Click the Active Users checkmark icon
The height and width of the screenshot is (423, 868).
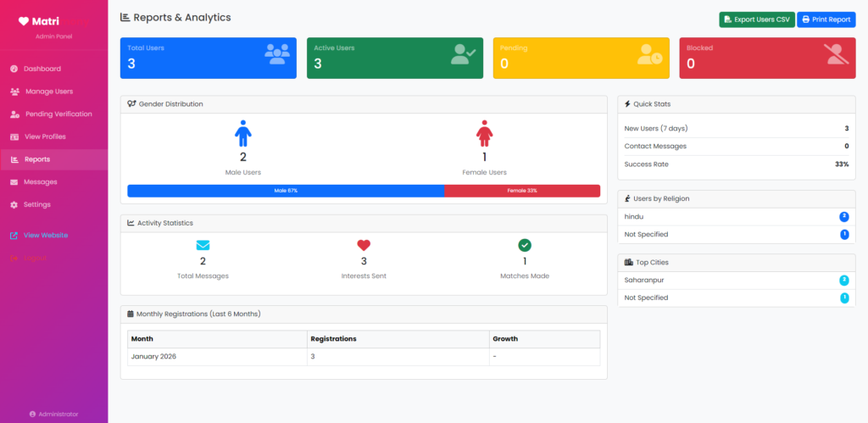(463, 55)
